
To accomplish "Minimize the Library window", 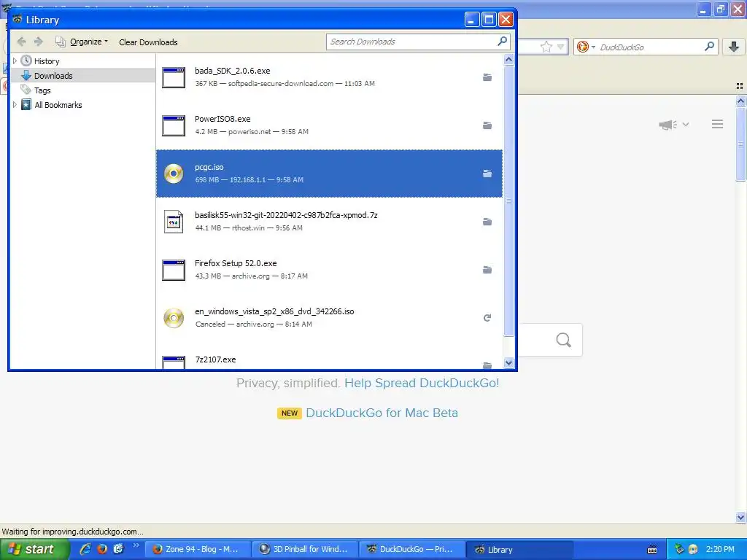I will coord(472,20).
